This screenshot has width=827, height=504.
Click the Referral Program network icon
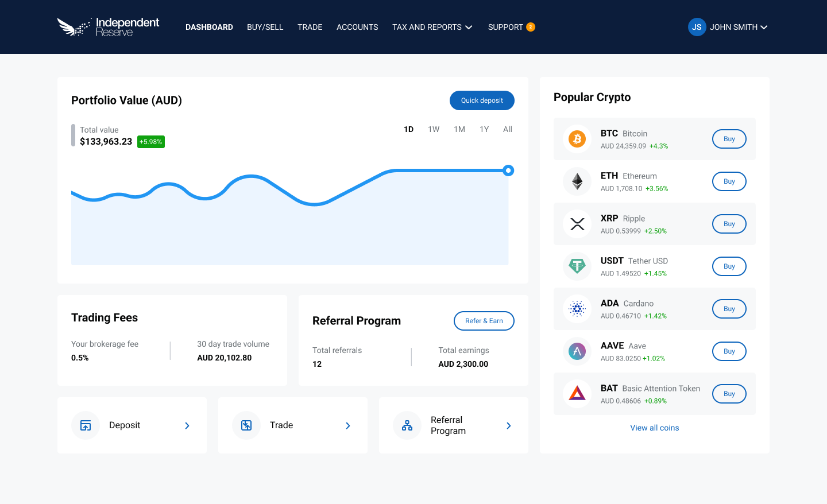click(x=407, y=425)
